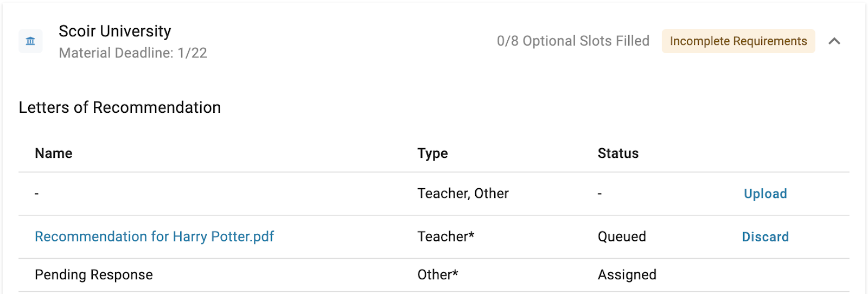
Task: Click the Teacher, Other type cell
Action: [x=463, y=194]
